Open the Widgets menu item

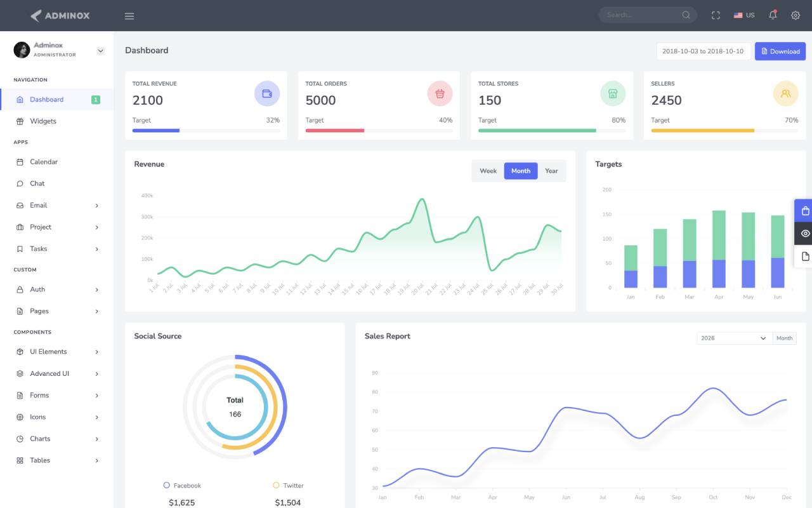pos(57,121)
